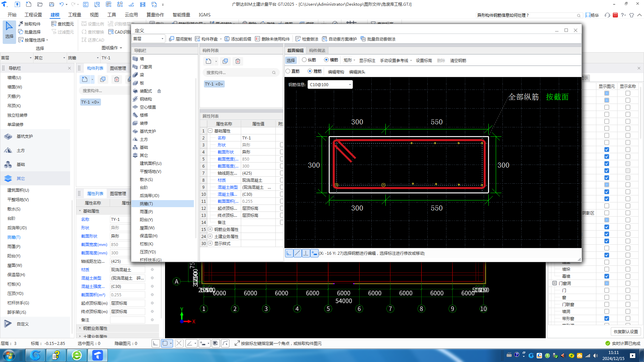Viewport: 644px width, 362px height.
Task: Click the 恢复默认设置 button
Action: (626, 331)
